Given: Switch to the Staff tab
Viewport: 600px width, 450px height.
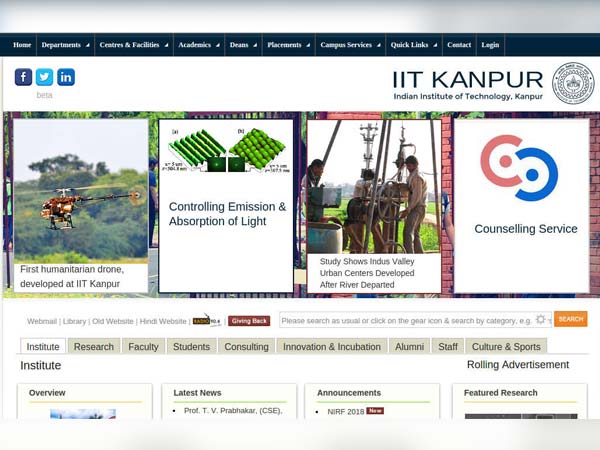Looking at the screenshot, I should [x=448, y=346].
